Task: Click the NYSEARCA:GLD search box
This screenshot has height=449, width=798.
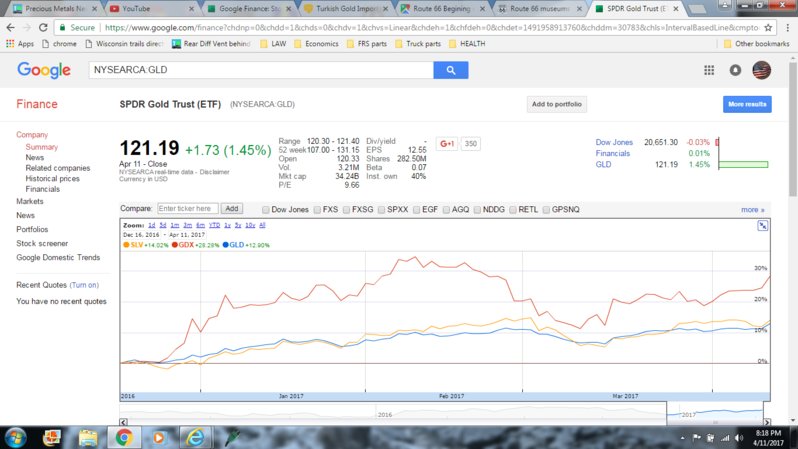Action: (261, 70)
